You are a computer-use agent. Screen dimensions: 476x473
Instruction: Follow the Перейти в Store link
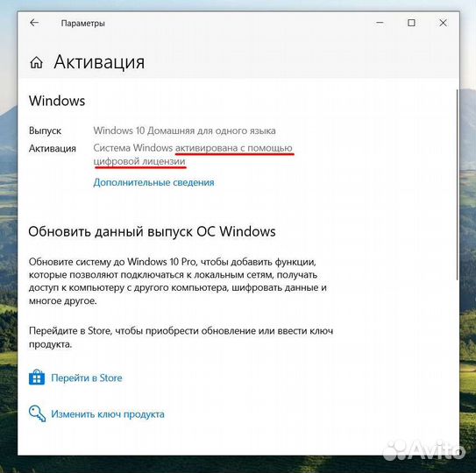click(87, 378)
